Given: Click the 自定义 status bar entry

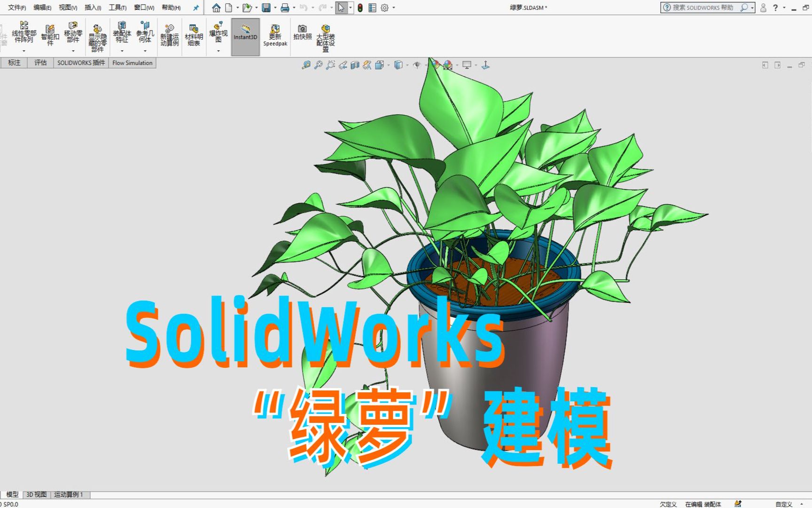Looking at the screenshot, I should (x=783, y=504).
